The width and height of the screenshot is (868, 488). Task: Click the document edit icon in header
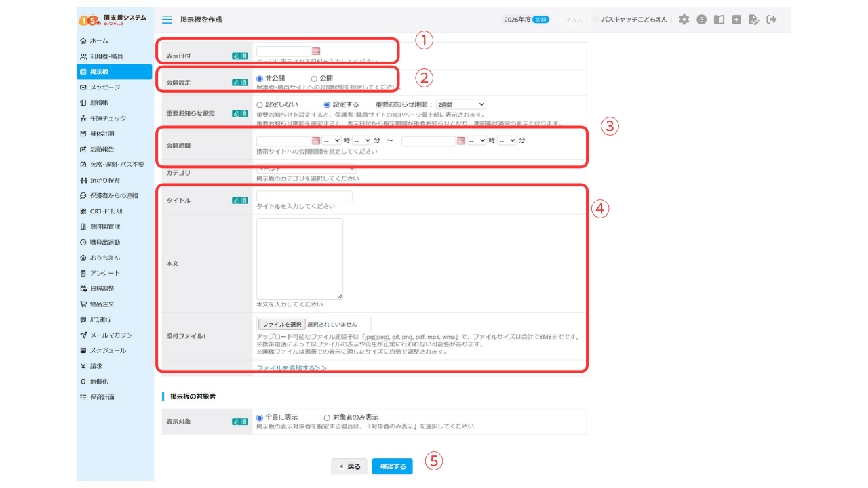coord(754,20)
